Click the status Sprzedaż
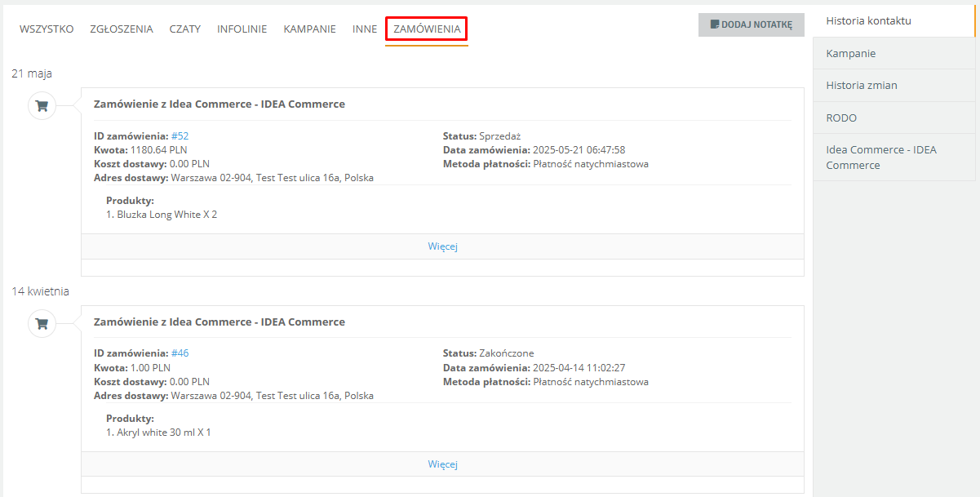Image resolution: width=980 pixels, height=497 pixels. click(x=500, y=136)
